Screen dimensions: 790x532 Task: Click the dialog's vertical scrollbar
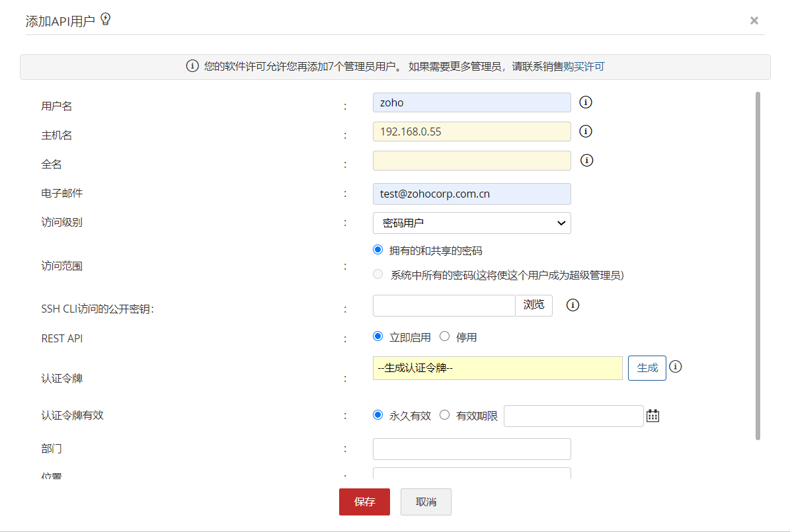[758, 266]
